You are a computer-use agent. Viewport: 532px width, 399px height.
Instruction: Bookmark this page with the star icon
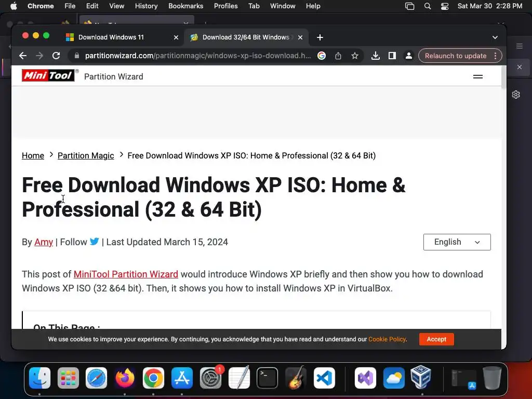(354, 56)
